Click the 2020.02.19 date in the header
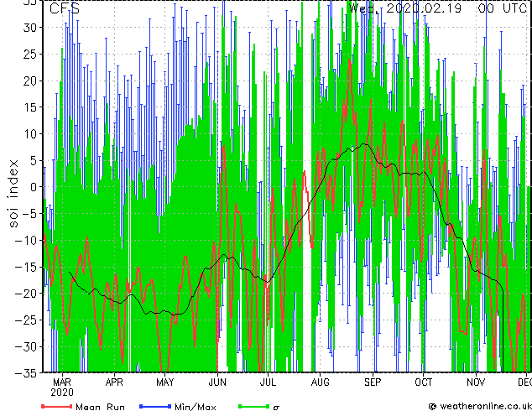This screenshot has height=411, width=532. pyautogui.click(x=424, y=8)
